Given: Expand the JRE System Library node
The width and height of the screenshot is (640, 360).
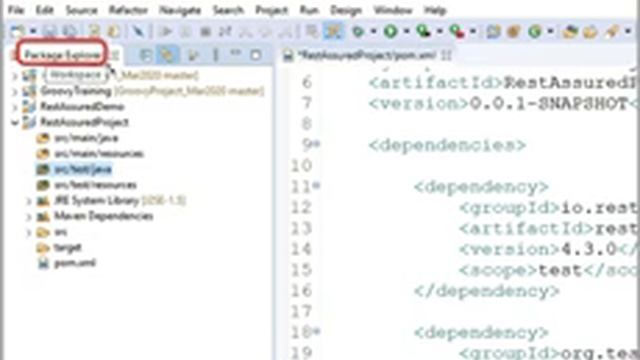Looking at the screenshot, I should (29, 201).
